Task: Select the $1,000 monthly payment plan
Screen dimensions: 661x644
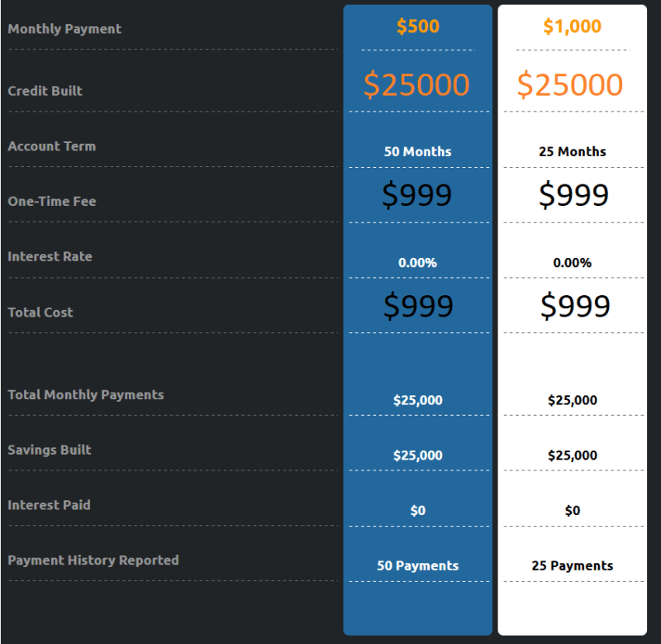Action: pyautogui.click(x=572, y=26)
